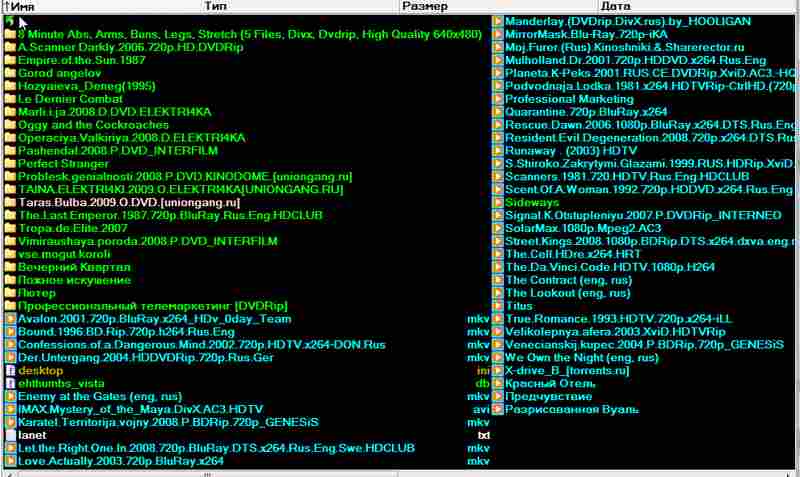Select video icon of Enemy at the Gates

10,396
